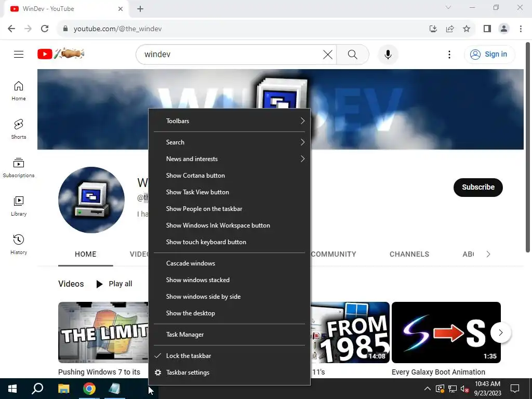This screenshot has width=532, height=399.
Task: Open the Chrome profile avatar menu
Action: pyautogui.click(x=504, y=29)
